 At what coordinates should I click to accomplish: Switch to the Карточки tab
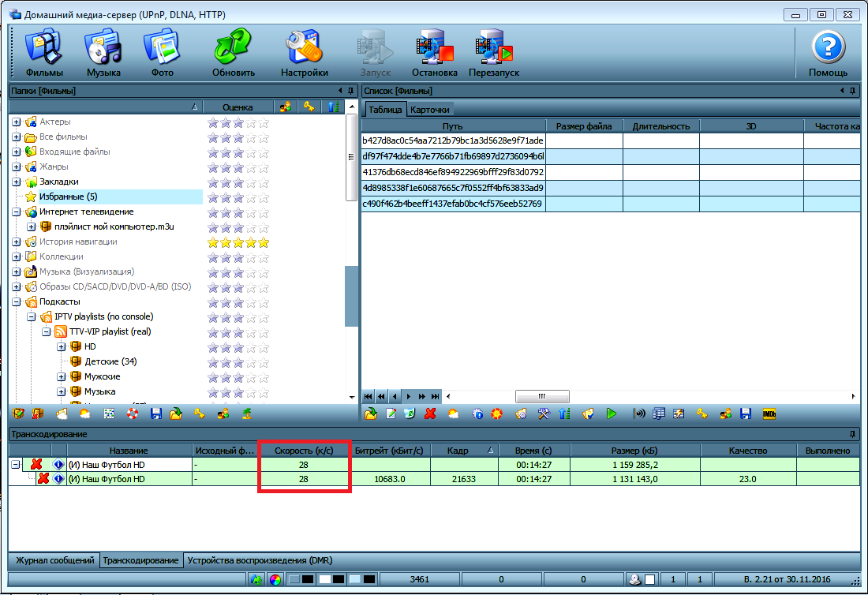point(430,110)
